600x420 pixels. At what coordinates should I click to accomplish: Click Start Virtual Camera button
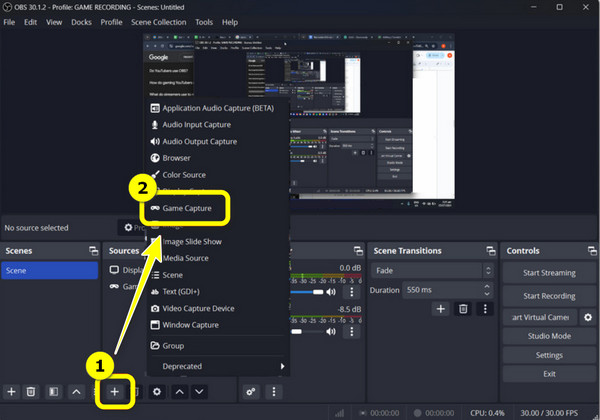point(540,317)
